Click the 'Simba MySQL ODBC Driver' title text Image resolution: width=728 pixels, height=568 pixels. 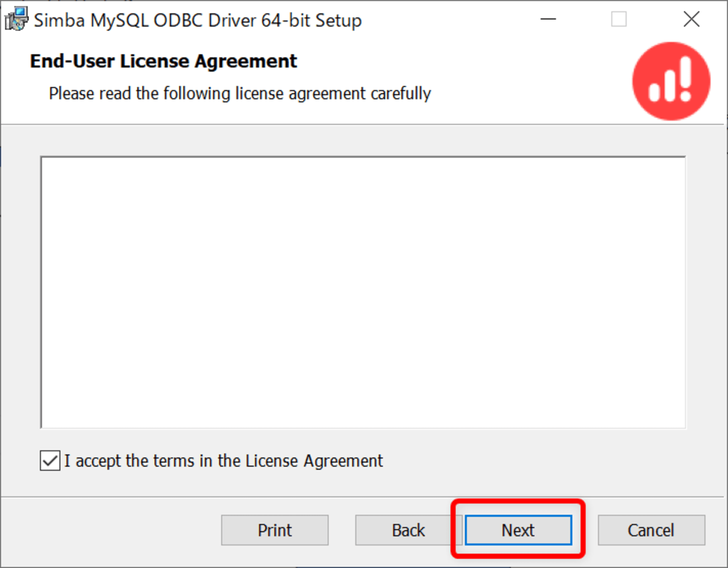coord(145,20)
